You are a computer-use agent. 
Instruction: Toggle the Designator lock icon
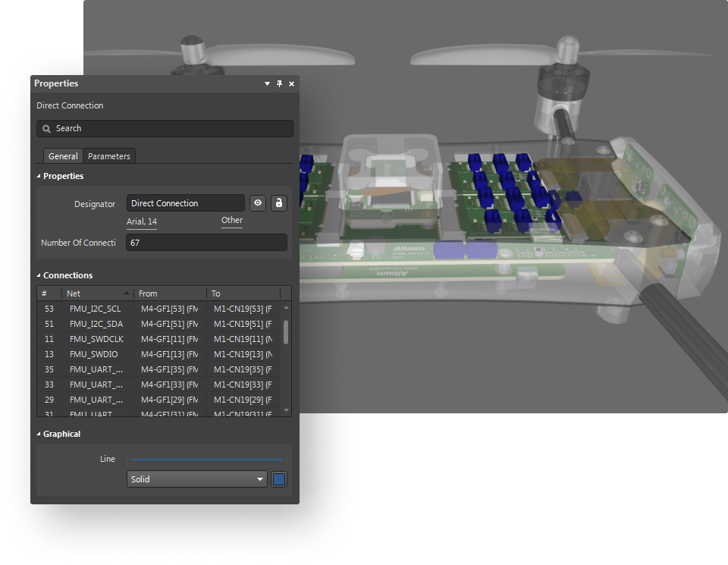pos(279,203)
